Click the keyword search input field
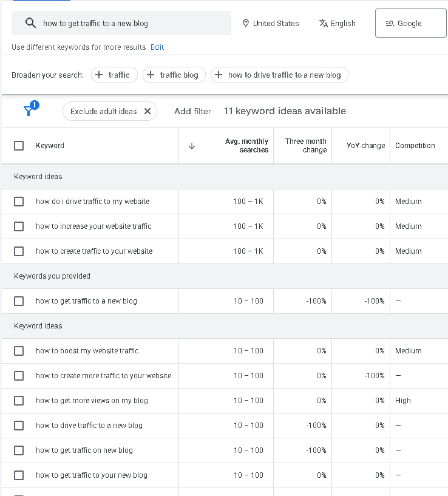Viewport: 448px width, 496px height. point(121,23)
